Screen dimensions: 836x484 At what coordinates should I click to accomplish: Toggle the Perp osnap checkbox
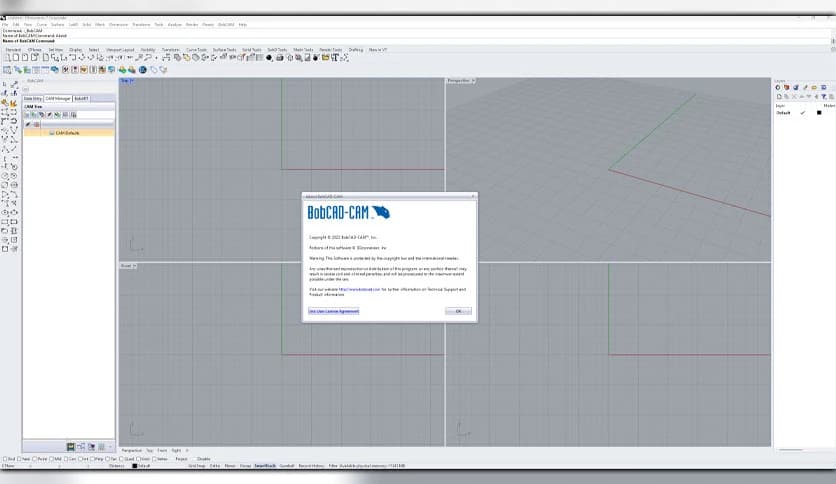(x=92, y=459)
